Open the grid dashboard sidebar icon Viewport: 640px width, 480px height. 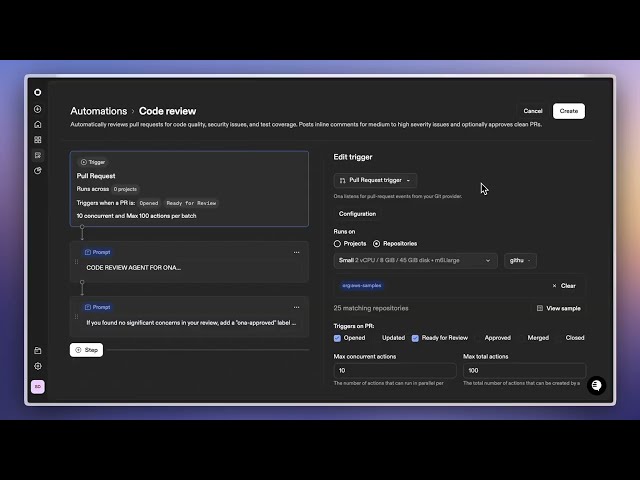pos(38,140)
